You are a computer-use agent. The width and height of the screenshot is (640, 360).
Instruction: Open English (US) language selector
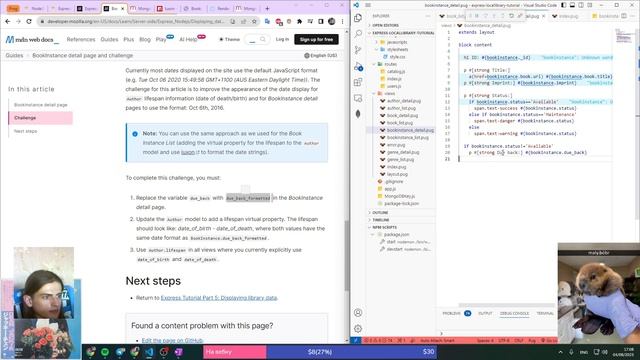click(320, 55)
